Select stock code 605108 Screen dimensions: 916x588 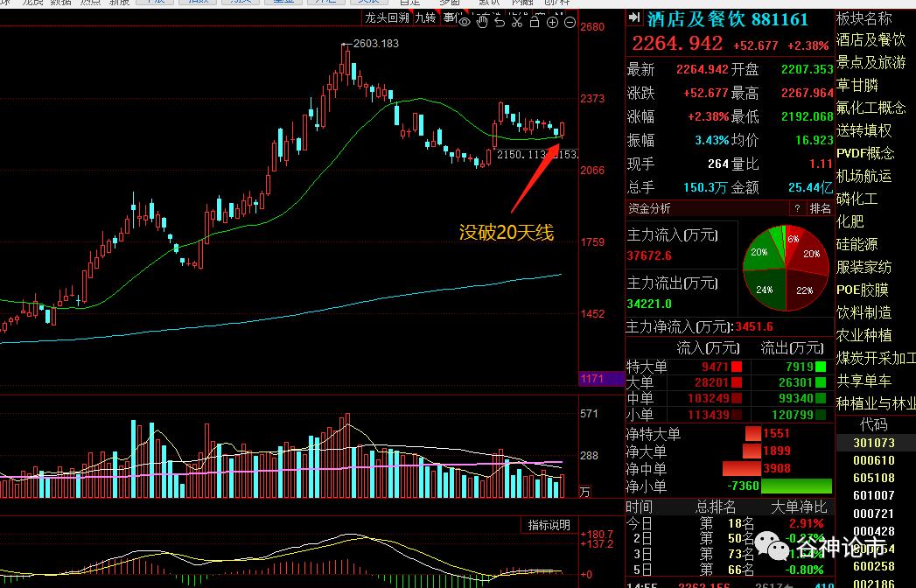pyautogui.click(x=874, y=478)
